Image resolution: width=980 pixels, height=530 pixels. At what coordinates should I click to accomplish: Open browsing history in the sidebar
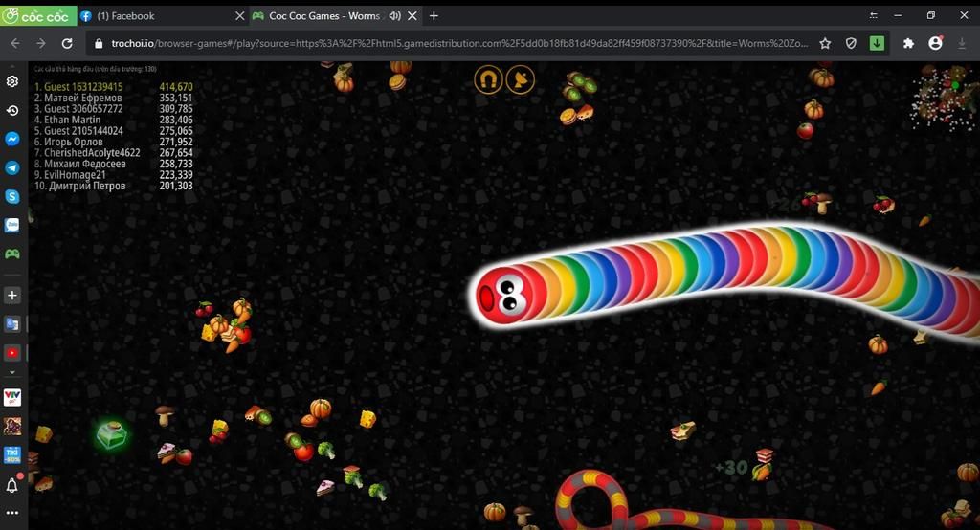11,111
